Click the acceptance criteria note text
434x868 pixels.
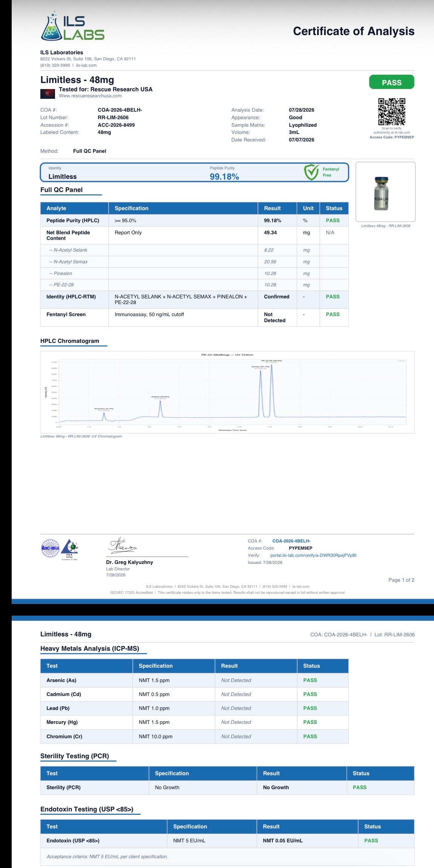107,857
